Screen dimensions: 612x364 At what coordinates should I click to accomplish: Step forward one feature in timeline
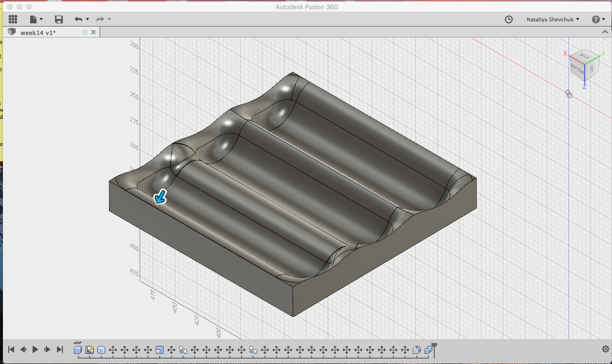point(47,349)
